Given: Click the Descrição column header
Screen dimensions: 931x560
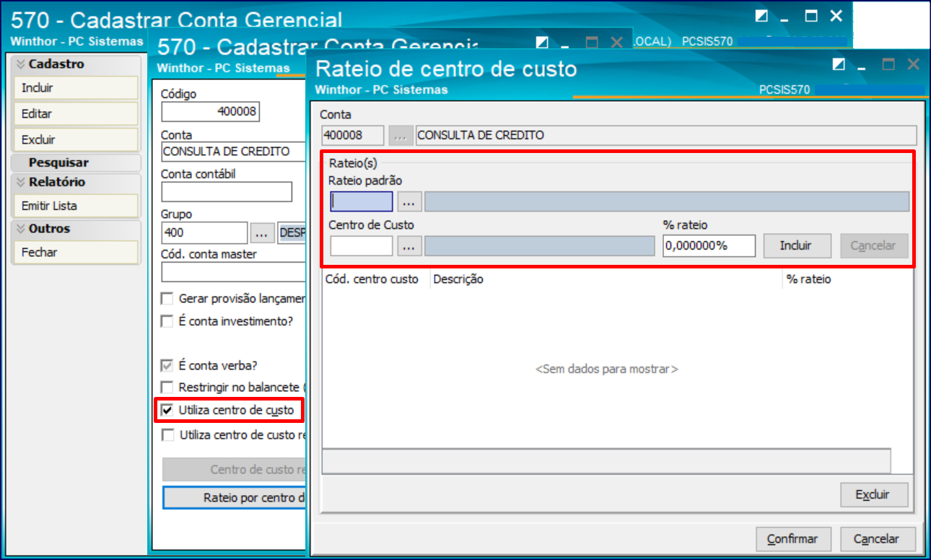Looking at the screenshot, I should point(606,279).
